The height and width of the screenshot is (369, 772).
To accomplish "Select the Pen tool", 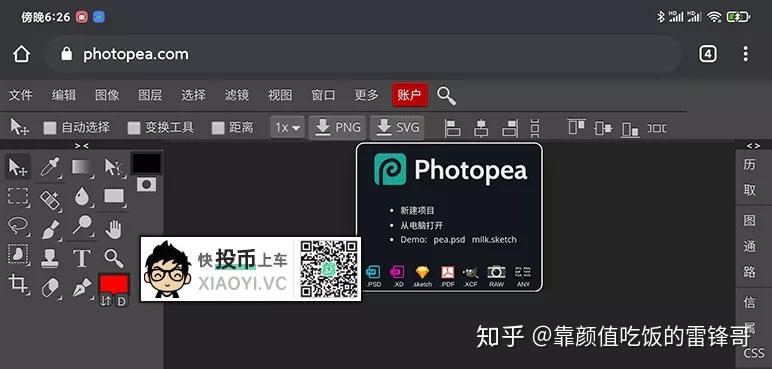I will pos(82,287).
